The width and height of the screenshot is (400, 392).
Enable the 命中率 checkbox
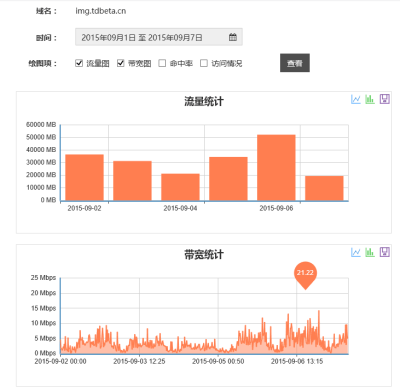(x=162, y=63)
